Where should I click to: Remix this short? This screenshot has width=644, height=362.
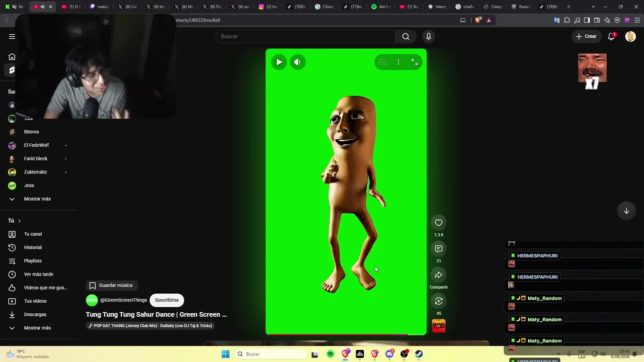pyautogui.click(x=439, y=301)
